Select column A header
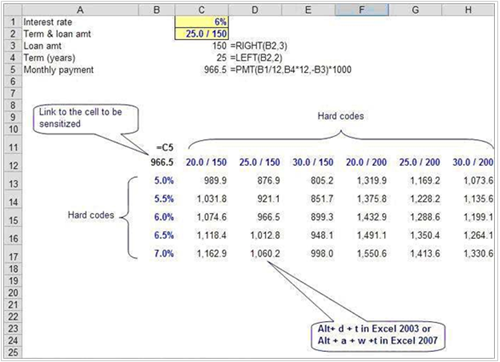This screenshot has height=362, width=500. coord(80,10)
